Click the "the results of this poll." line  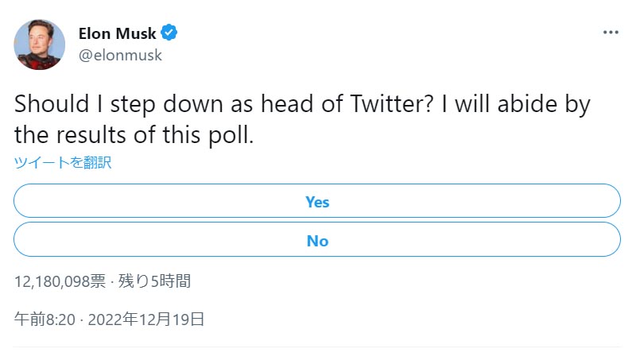click(x=134, y=134)
